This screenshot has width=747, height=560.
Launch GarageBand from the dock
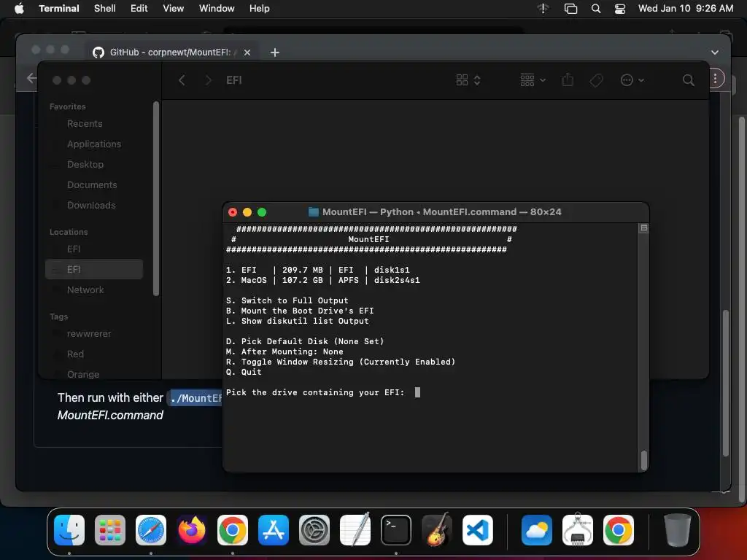point(437,530)
